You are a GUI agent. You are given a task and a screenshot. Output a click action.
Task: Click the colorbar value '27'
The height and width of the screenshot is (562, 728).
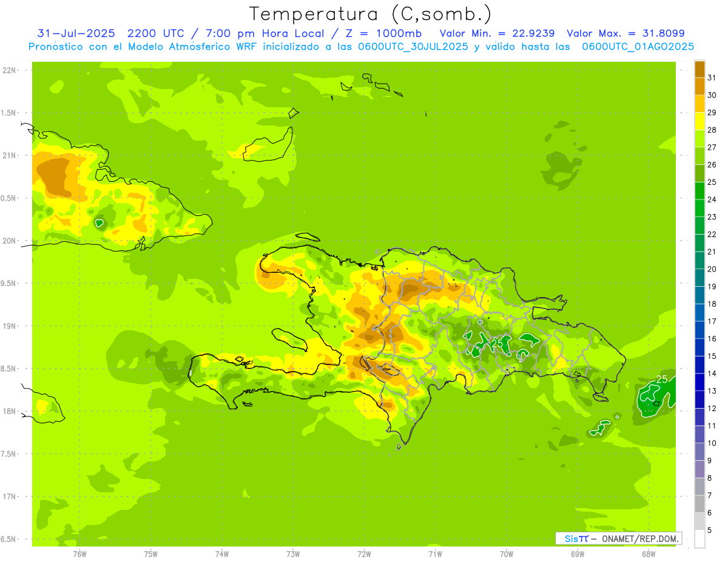pos(712,147)
